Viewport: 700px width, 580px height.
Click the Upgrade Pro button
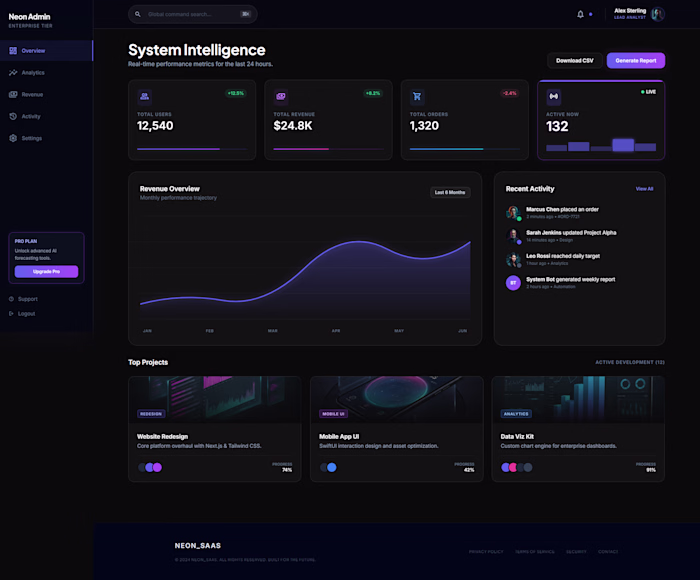click(46, 271)
